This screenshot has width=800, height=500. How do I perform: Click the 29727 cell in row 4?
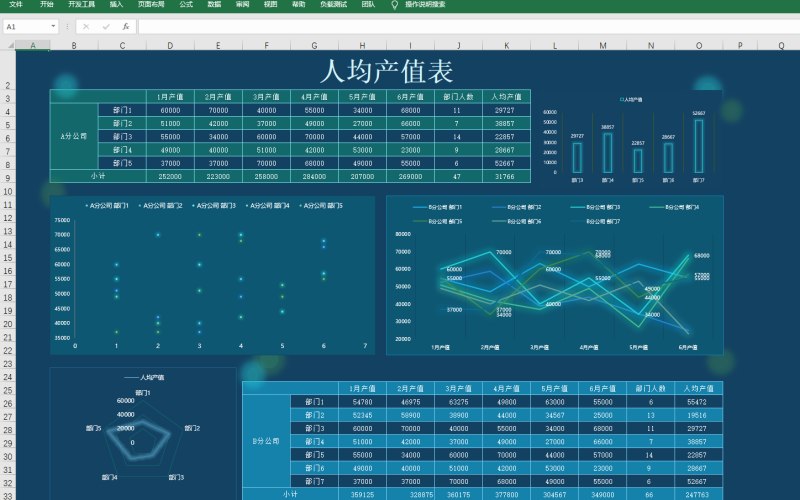(x=505, y=110)
